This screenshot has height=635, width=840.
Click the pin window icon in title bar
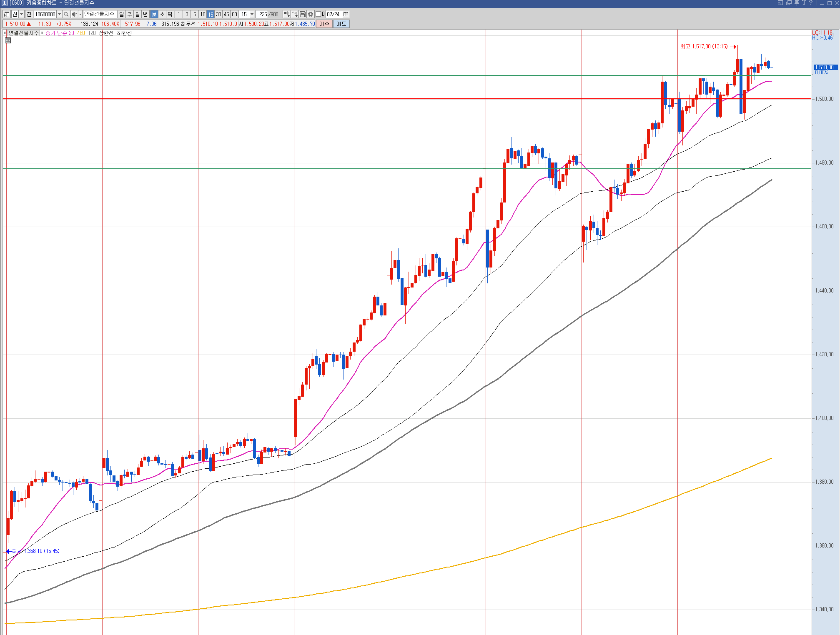796,2
